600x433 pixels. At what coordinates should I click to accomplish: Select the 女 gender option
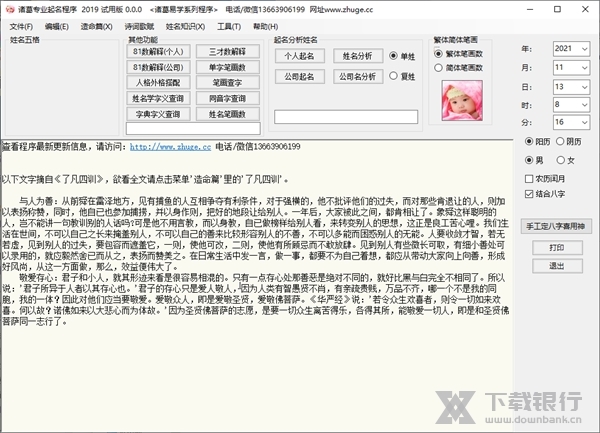pos(566,160)
